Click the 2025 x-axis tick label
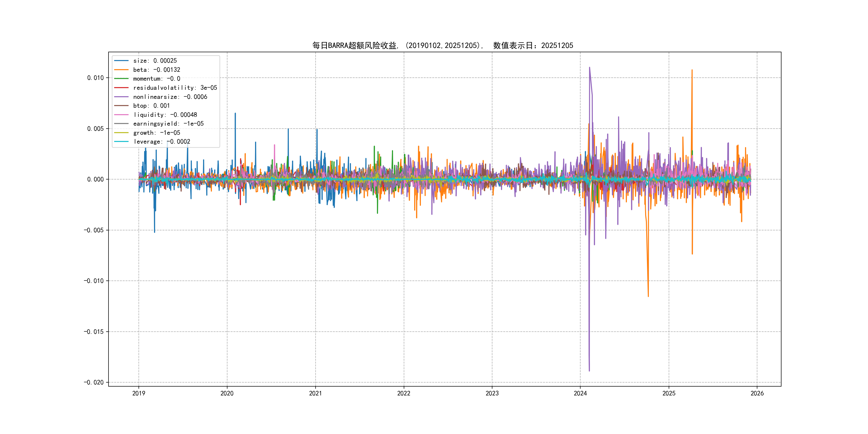 (669, 393)
